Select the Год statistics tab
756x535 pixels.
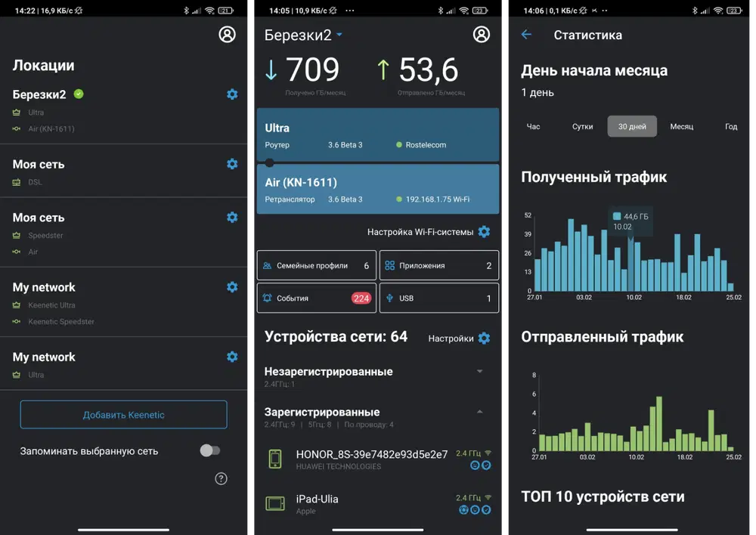point(731,126)
